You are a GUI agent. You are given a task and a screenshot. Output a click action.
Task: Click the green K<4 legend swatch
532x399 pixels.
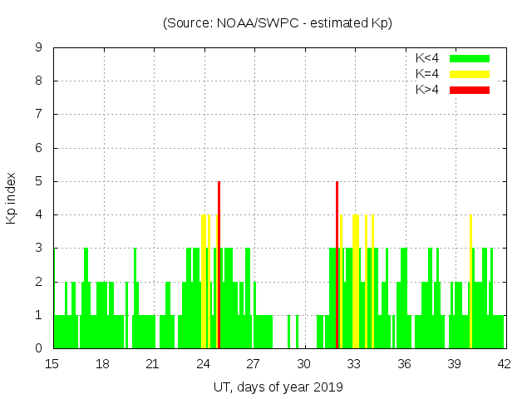pyautogui.click(x=470, y=58)
